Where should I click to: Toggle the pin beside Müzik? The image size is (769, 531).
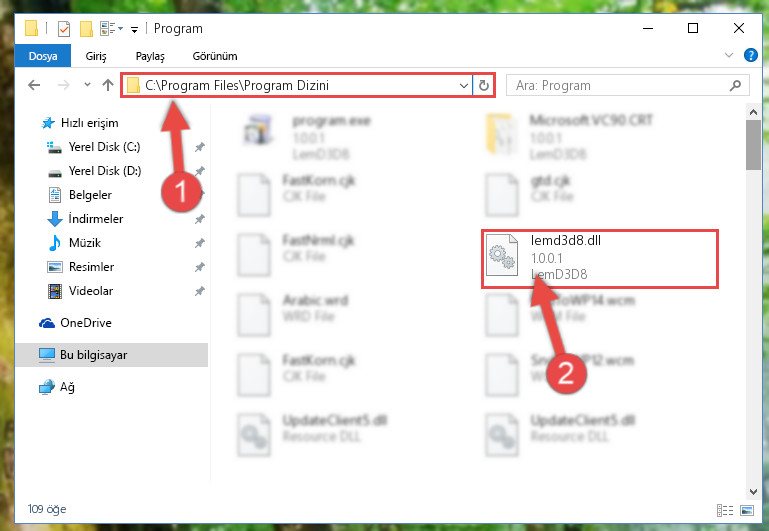200,243
